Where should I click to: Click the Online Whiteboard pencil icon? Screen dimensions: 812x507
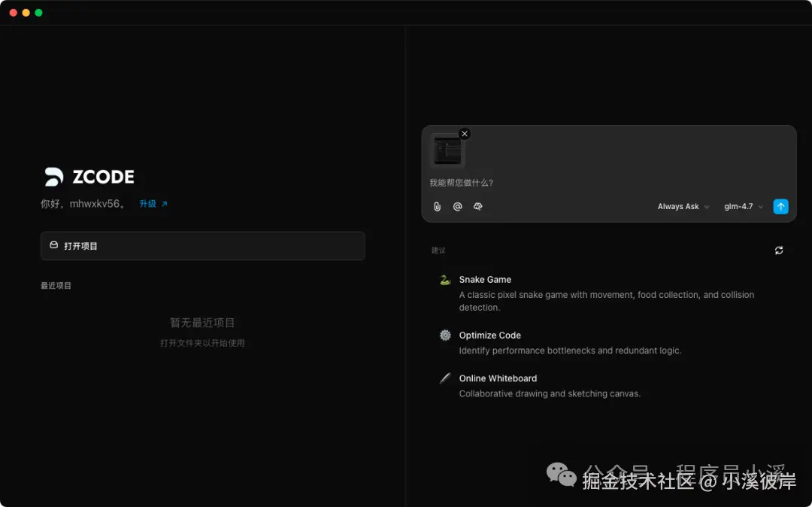(x=444, y=378)
